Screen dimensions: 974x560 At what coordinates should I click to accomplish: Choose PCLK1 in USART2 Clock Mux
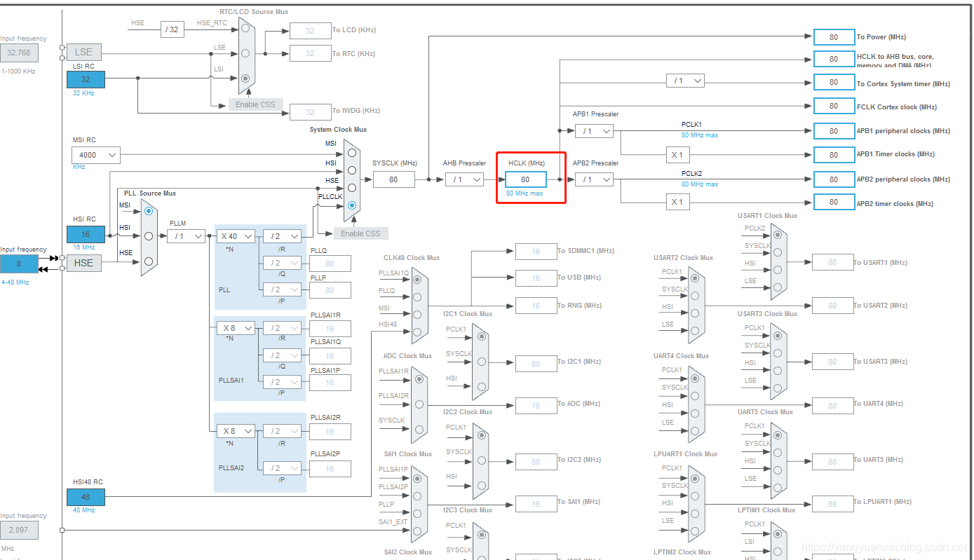click(x=695, y=278)
